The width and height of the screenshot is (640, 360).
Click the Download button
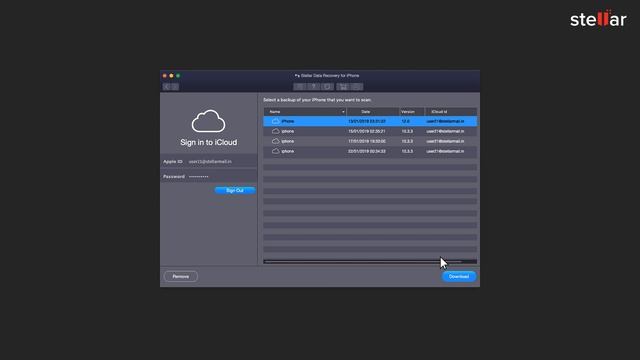[459, 276]
